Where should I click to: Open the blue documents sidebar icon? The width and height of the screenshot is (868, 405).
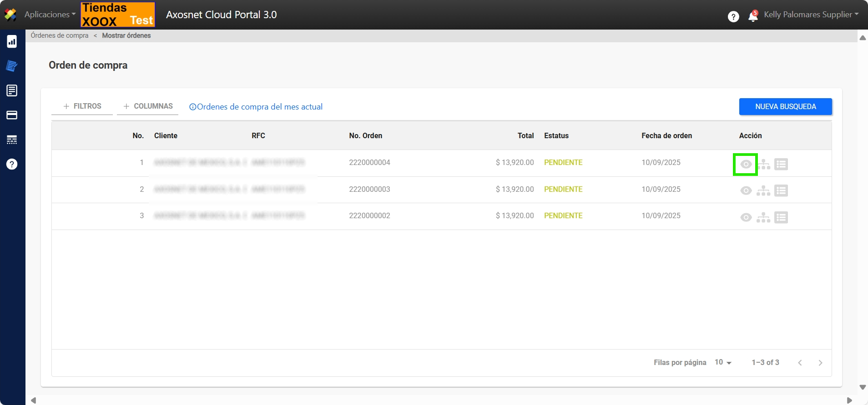(x=12, y=66)
